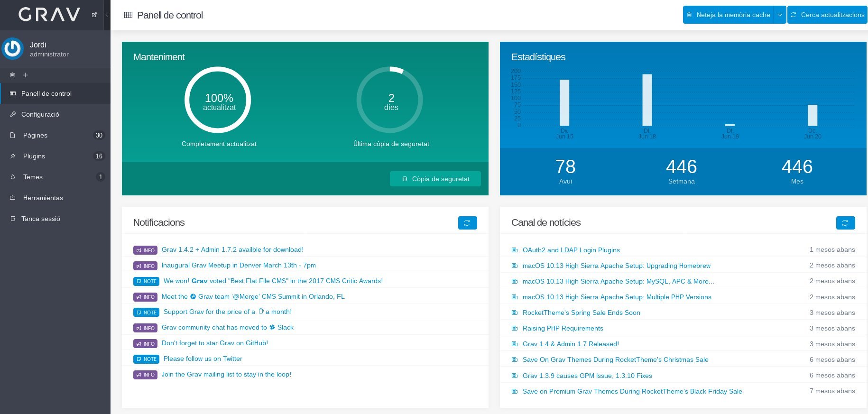Screen dimensions: 868x414
Task: Click news icon beside Grav 1.3.9 article
Action: [x=515, y=376]
